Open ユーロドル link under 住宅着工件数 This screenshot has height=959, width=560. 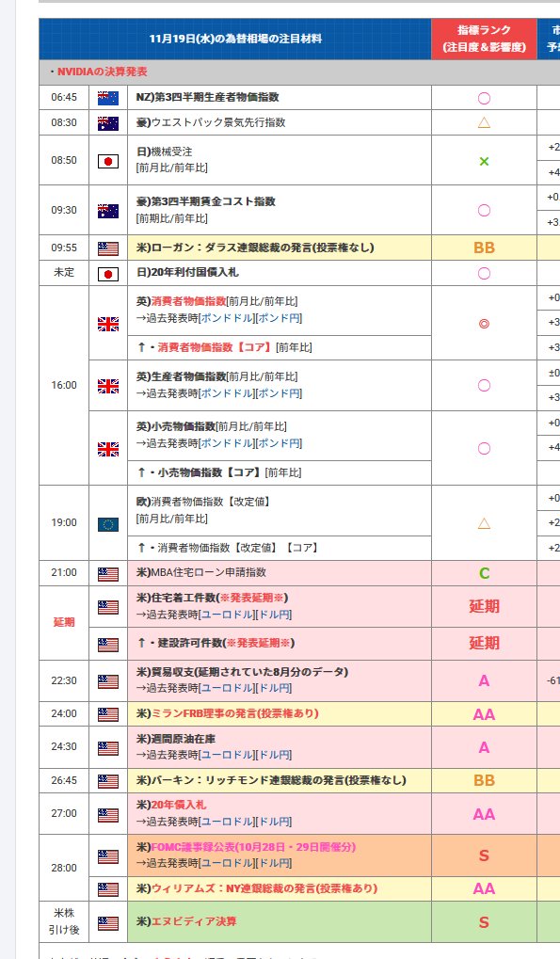click(x=227, y=615)
